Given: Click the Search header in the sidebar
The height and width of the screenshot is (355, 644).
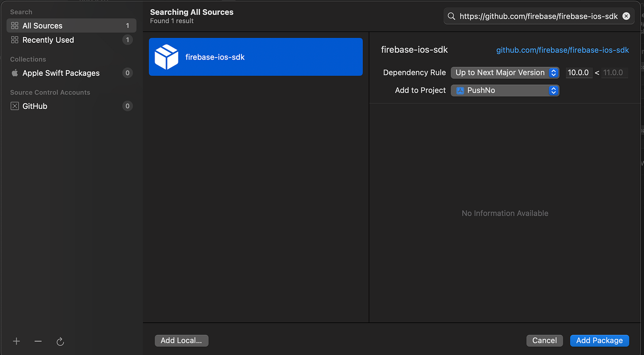Looking at the screenshot, I should [21, 12].
